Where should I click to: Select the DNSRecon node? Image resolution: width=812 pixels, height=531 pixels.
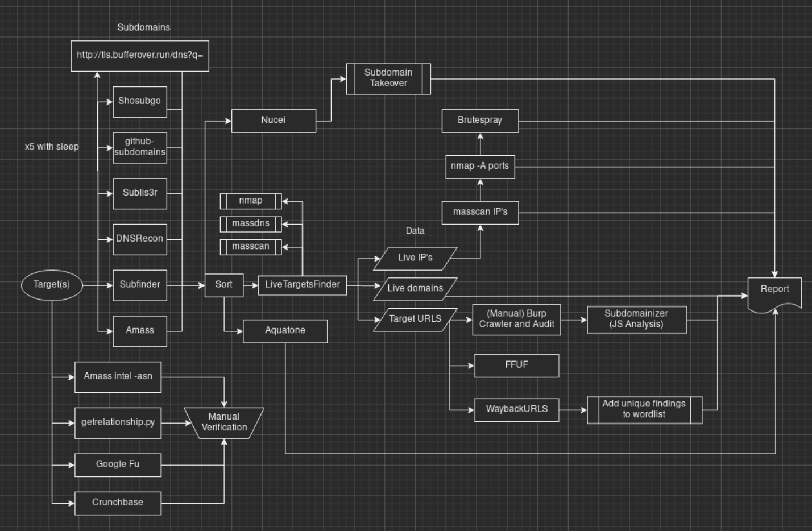pyautogui.click(x=140, y=239)
